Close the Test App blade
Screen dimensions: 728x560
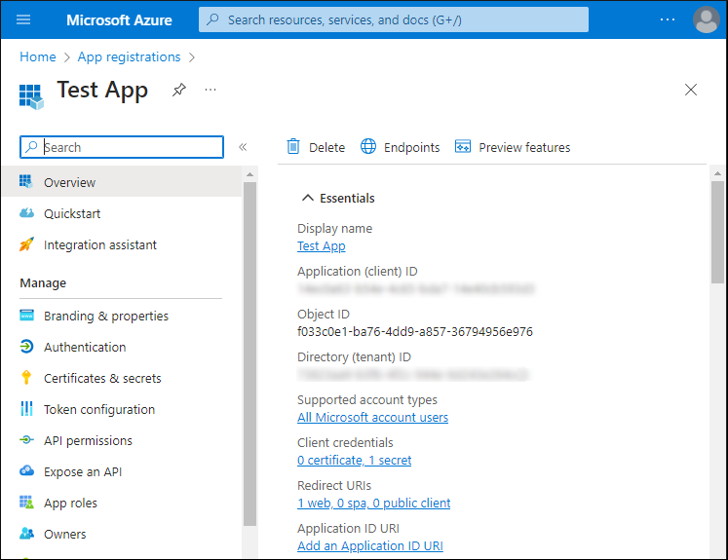(x=690, y=90)
